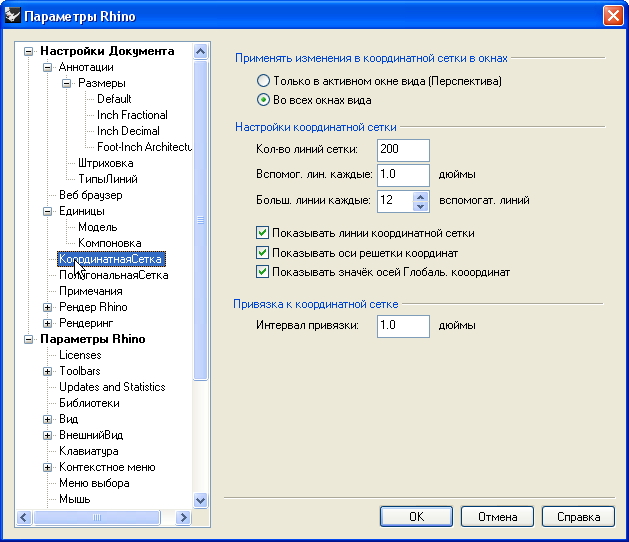The height and width of the screenshot is (542, 629).
Task: Select ВнешнийВид in the tree
Action: (x=91, y=435)
